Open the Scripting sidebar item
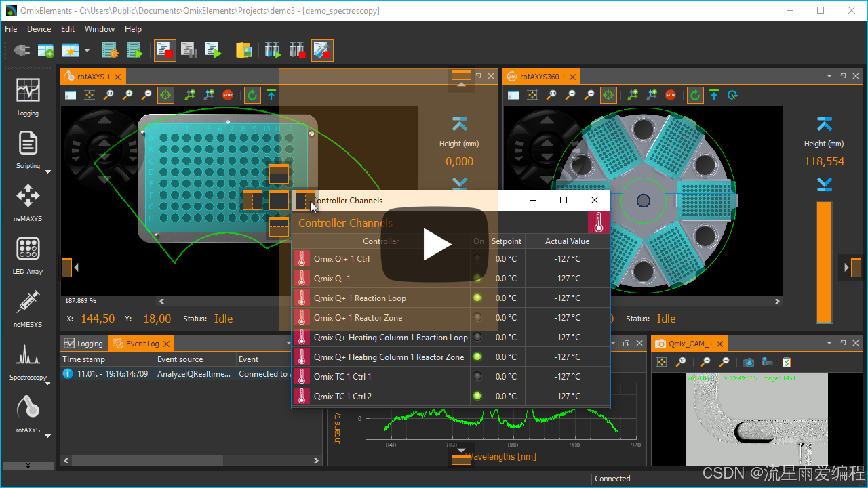The image size is (868, 488). (x=28, y=150)
